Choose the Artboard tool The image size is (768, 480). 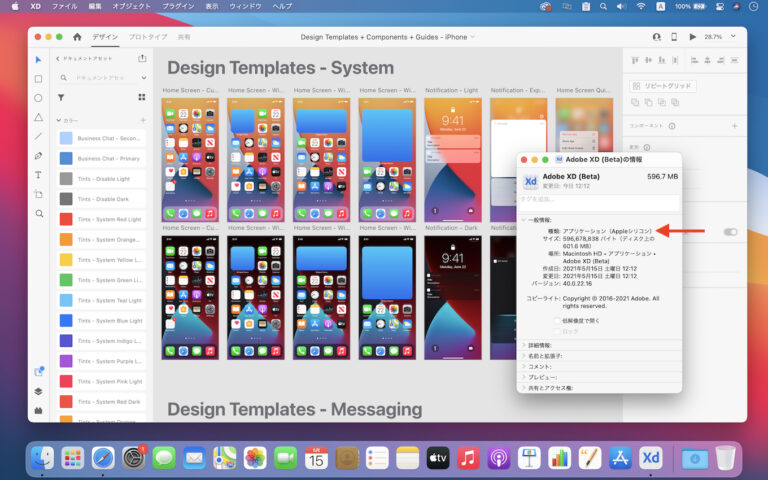pos(38,194)
